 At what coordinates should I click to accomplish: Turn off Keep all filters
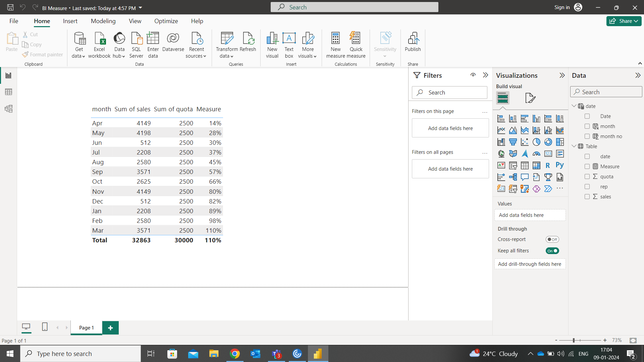point(552,251)
